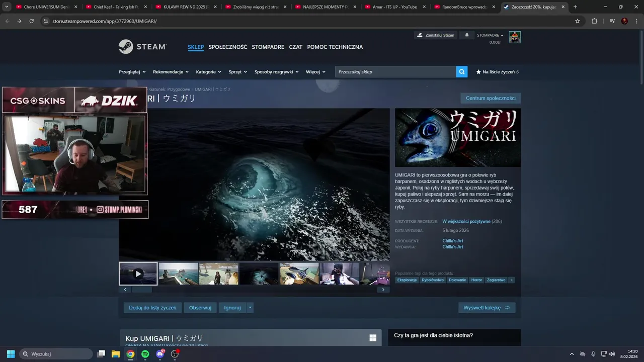Click the thumbnail strip scroll handle
Viewport: 644px width, 362px height.
(142, 290)
